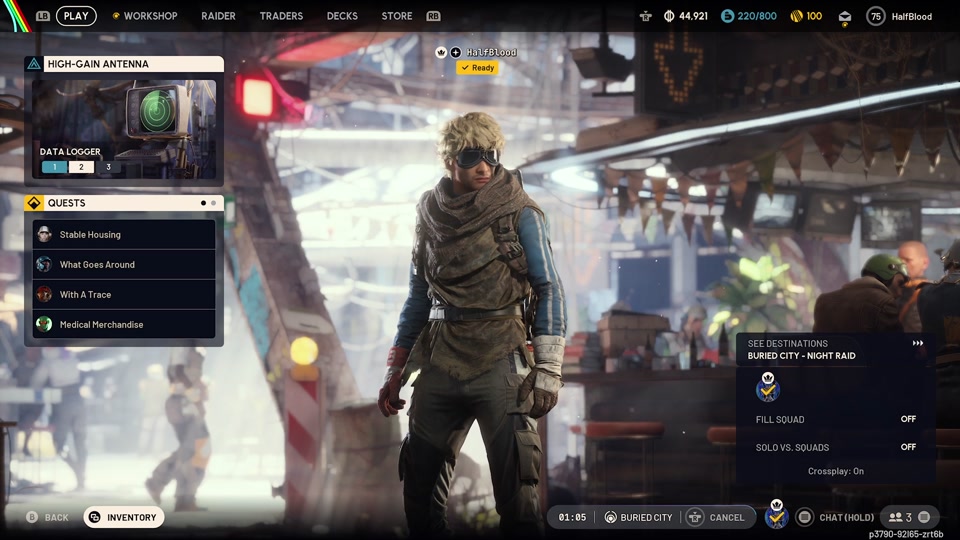
Task: Click the crowned squad emblem in bottom bar
Action: pos(776,514)
